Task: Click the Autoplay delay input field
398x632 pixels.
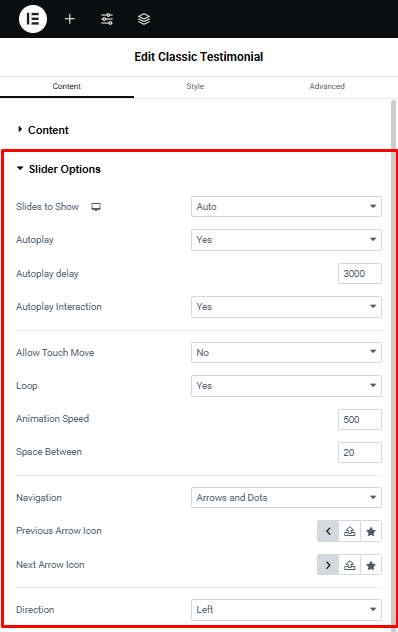Action: click(360, 273)
